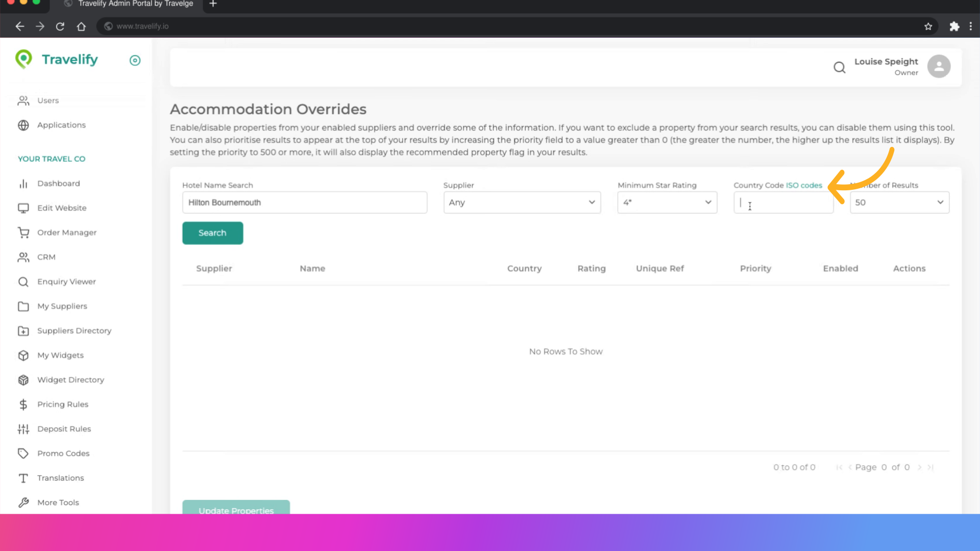
Task: Click the Hotel Name Search field
Action: coord(304,203)
